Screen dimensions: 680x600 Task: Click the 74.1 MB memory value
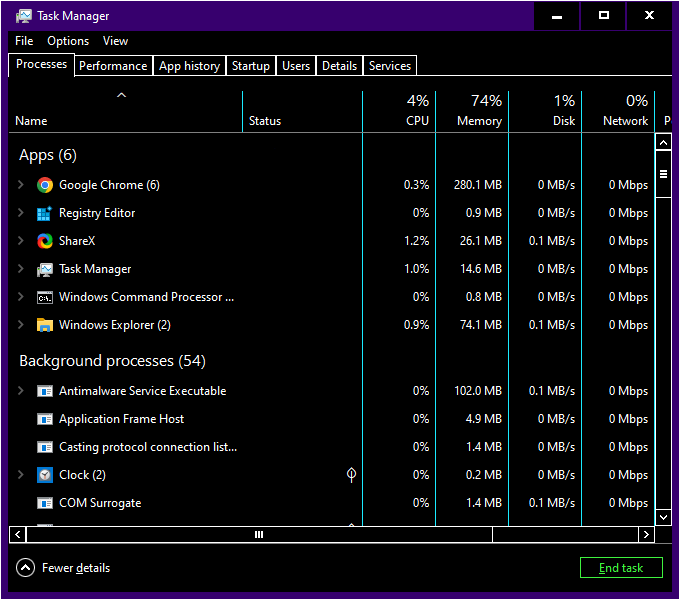[x=481, y=325]
